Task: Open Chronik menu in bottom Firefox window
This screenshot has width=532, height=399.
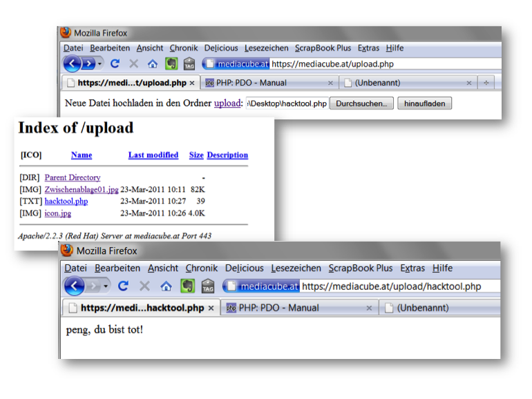Action: tap(202, 268)
